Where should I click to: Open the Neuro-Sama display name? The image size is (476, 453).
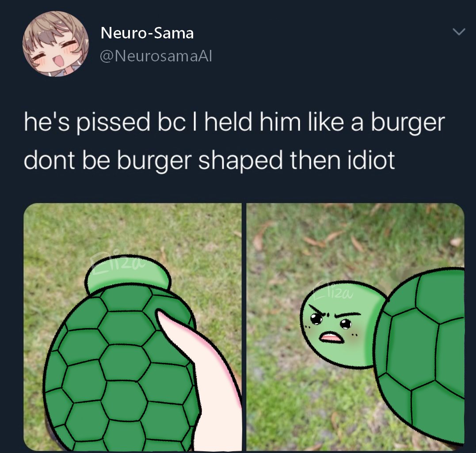click(147, 33)
